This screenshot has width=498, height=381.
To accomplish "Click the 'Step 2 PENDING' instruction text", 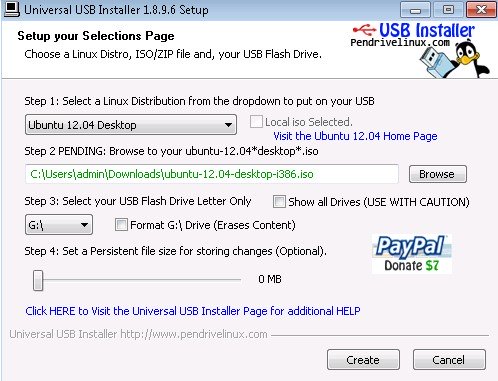I will (171, 151).
